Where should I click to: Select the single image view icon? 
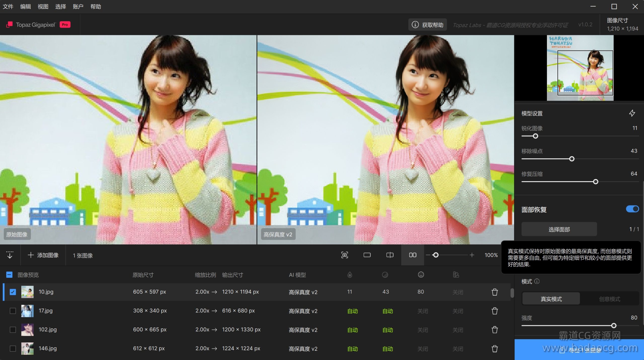367,255
